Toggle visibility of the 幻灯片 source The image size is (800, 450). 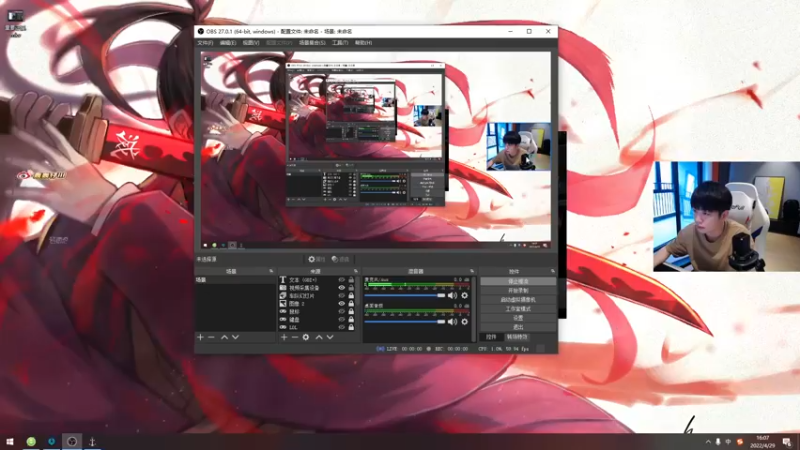pyautogui.click(x=342, y=295)
